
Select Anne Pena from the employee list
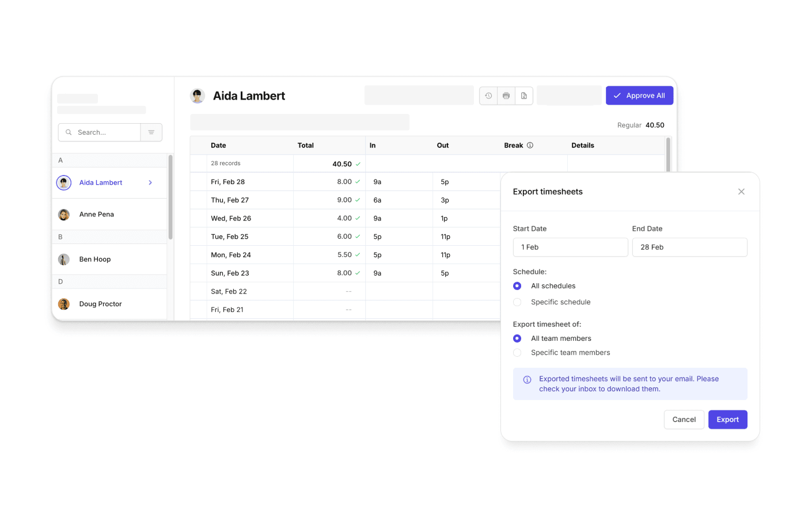[97, 214]
